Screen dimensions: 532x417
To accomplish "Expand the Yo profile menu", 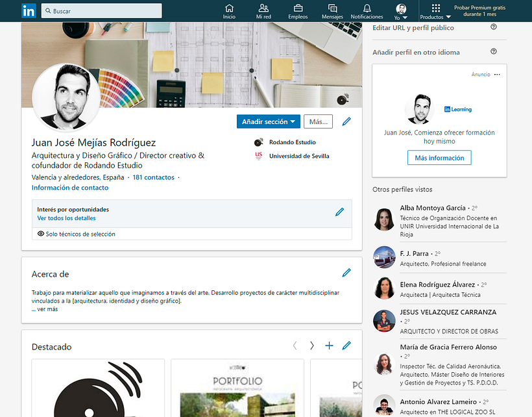I will point(402,11).
